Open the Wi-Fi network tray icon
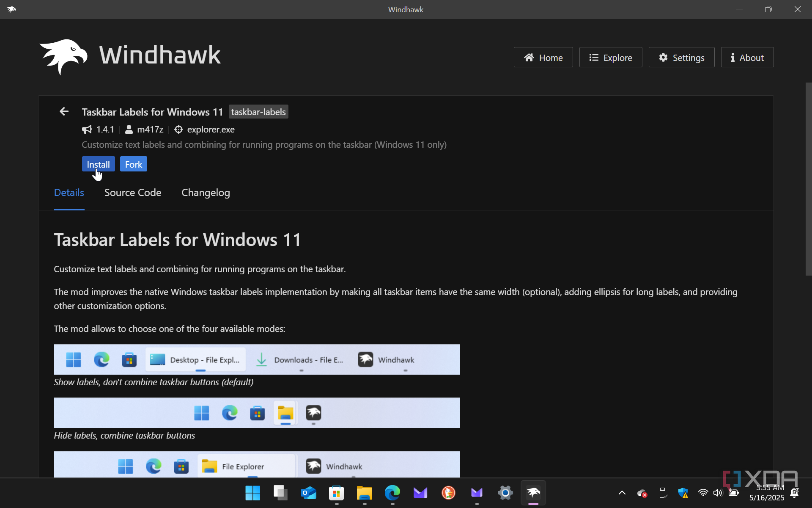 coord(703,493)
